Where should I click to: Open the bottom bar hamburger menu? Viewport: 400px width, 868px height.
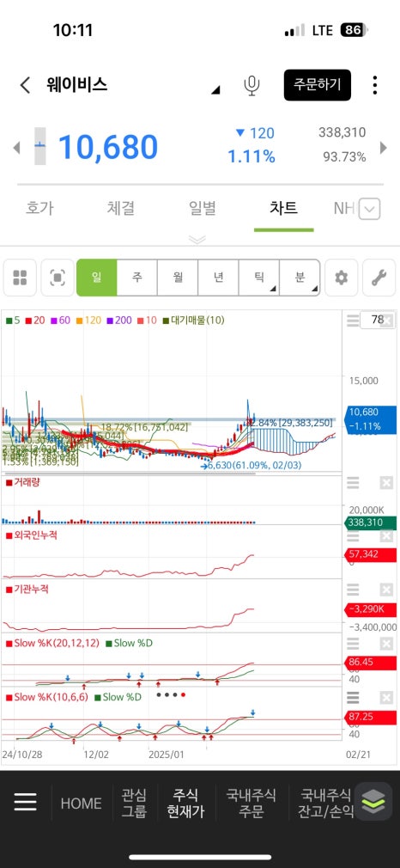coord(26,802)
